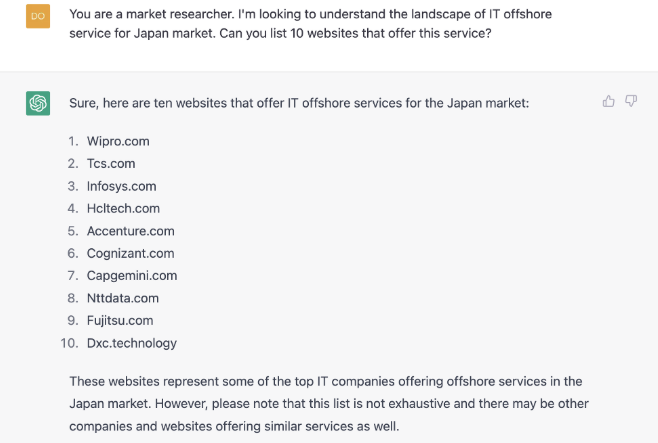Click the Nttdata.com list item
The width and height of the screenshot is (658, 443).
coord(122,298)
